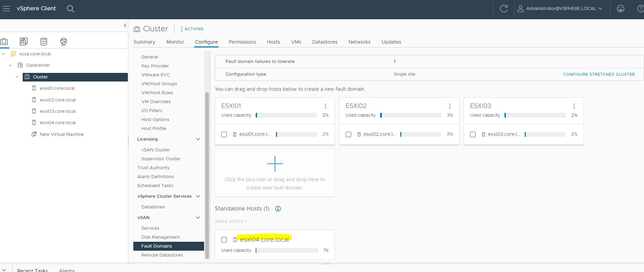Open the Move Hosts dropdown
The width and height of the screenshot is (644, 272).
tap(231, 221)
